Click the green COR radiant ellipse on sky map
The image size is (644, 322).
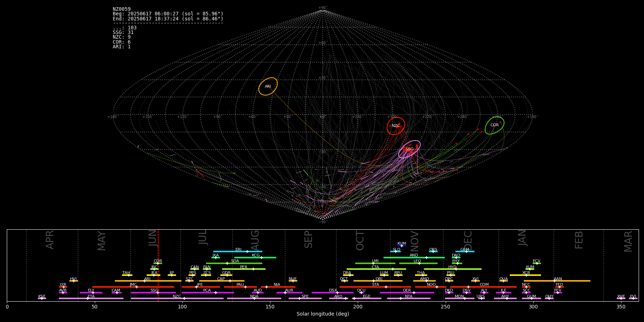pos(494,125)
